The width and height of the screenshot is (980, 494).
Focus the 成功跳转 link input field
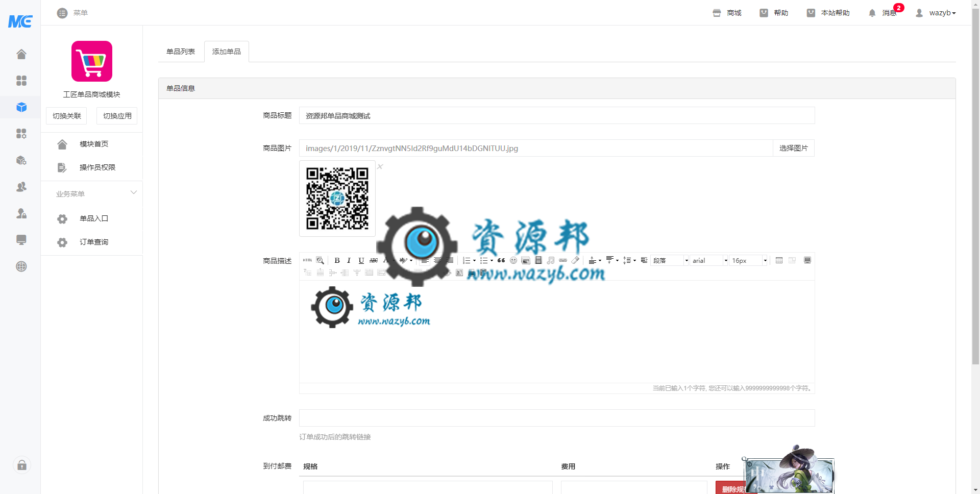pos(557,418)
